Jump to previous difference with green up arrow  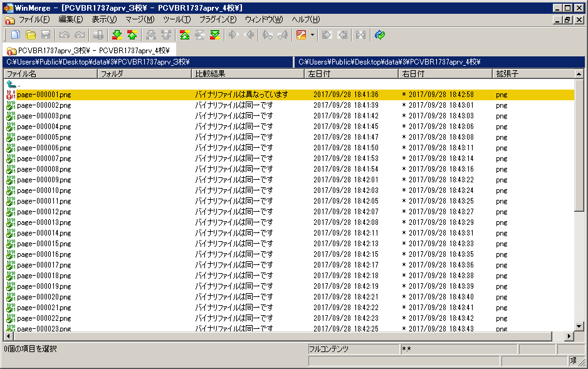(x=132, y=35)
